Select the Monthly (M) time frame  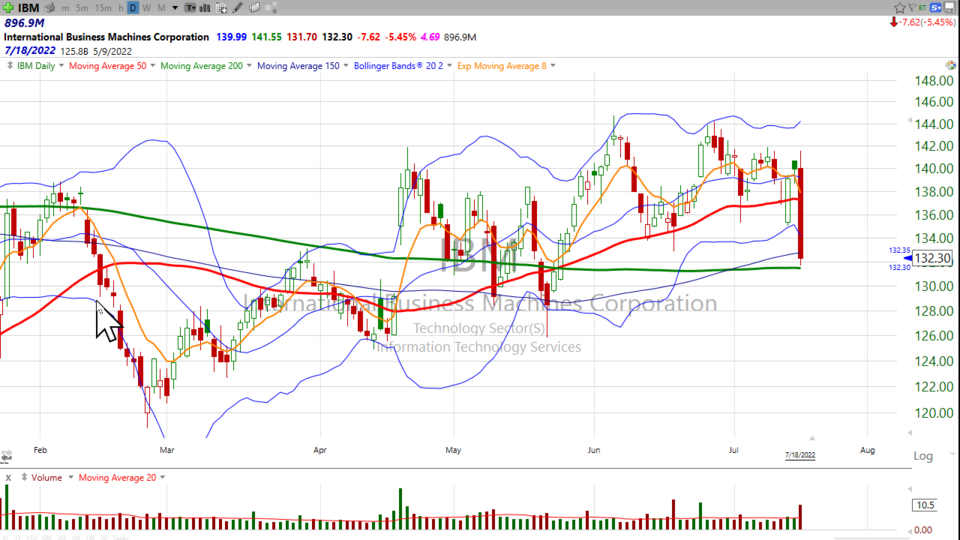pyautogui.click(x=161, y=8)
